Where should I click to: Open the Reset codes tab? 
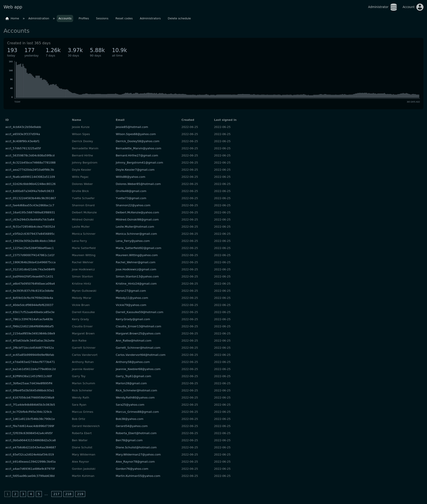pyautogui.click(x=124, y=18)
